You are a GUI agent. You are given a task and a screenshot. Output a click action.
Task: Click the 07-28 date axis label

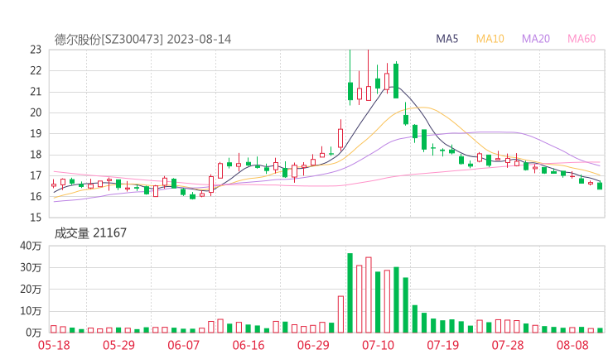(508, 345)
